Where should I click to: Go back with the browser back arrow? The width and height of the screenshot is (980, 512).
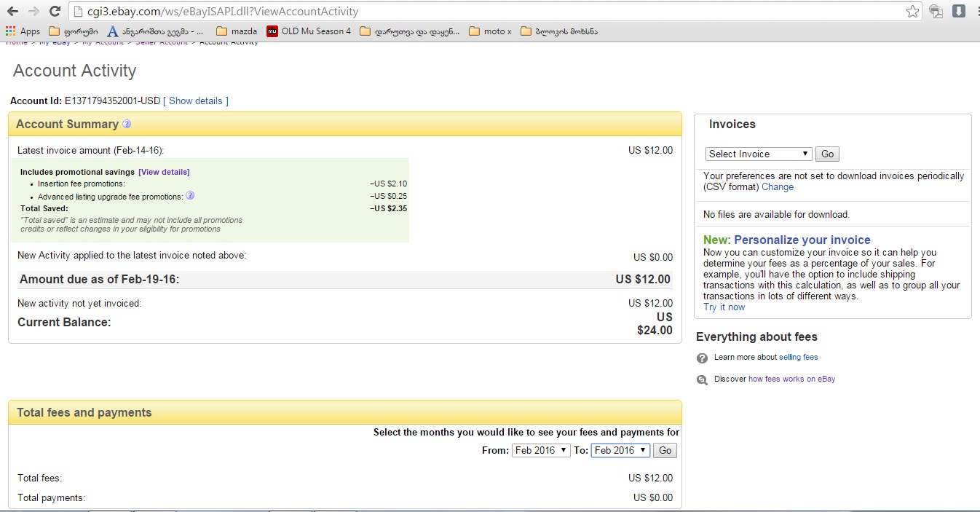pyautogui.click(x=12, y=12)
